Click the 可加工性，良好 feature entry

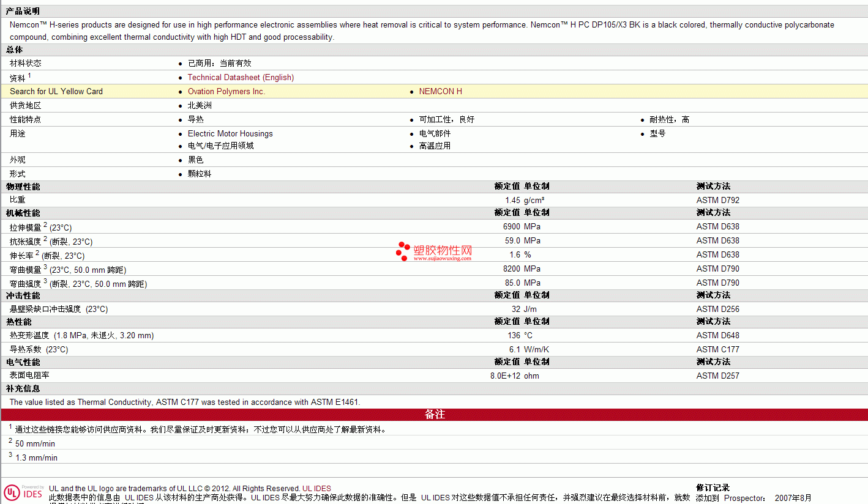(447, 120)
